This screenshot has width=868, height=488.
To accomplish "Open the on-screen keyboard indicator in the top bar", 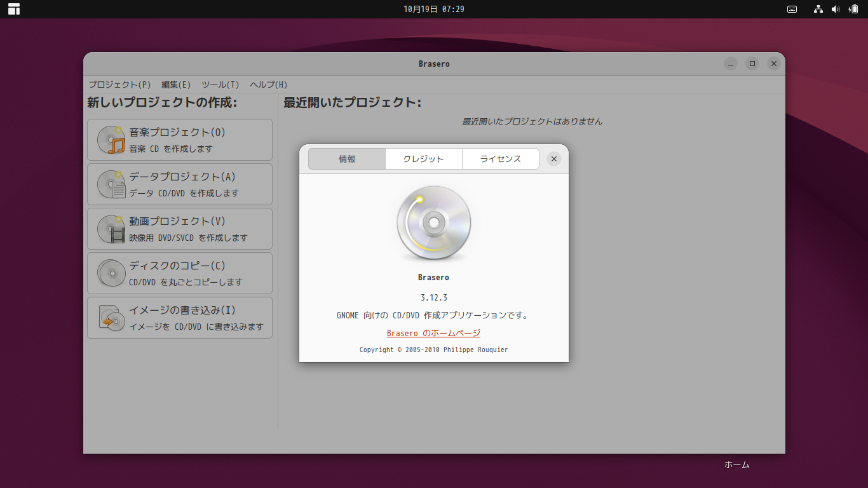I will point(792,9).
